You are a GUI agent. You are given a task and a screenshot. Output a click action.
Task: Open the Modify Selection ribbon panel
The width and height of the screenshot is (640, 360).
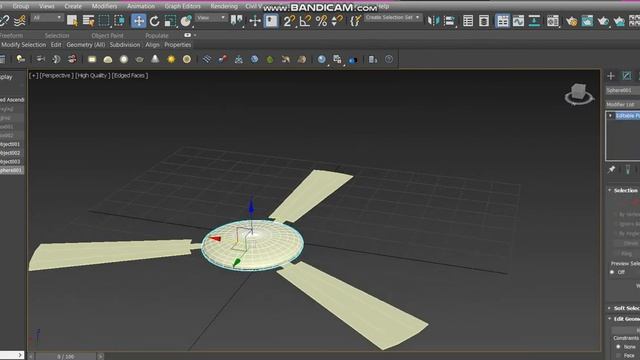24,44
